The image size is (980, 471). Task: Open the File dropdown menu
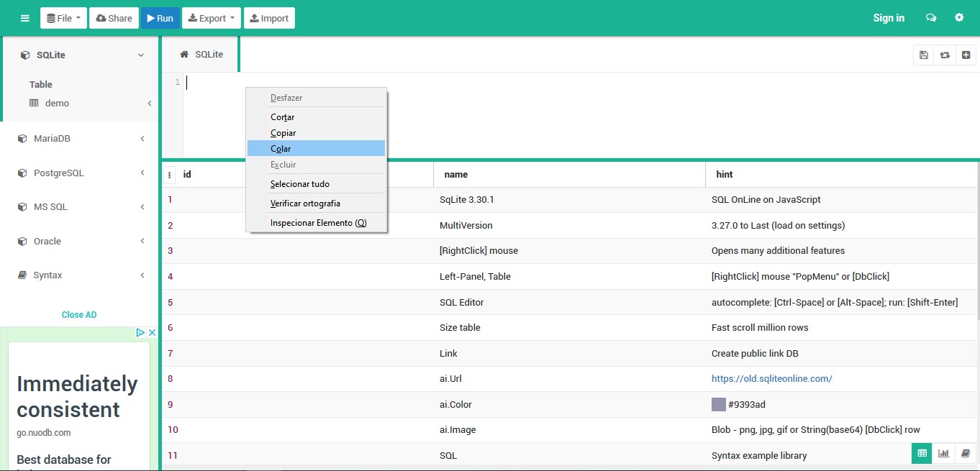(64, 18)
